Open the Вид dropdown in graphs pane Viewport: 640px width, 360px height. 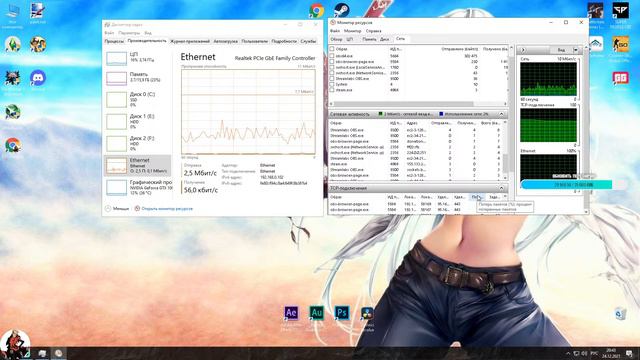[x=576, y=50]
